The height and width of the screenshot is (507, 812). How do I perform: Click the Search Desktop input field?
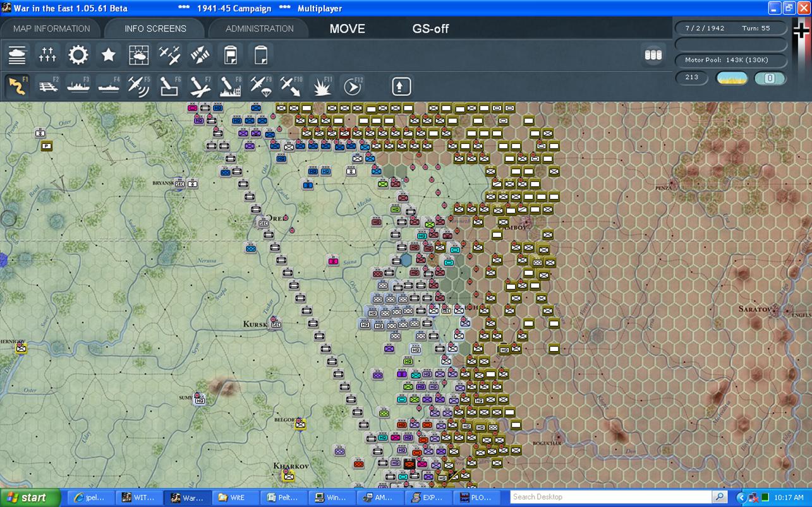(610, 497)
